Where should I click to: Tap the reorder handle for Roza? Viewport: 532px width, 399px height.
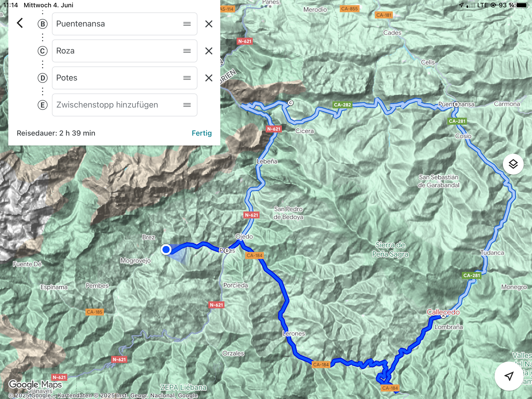(x=187, y=51)
